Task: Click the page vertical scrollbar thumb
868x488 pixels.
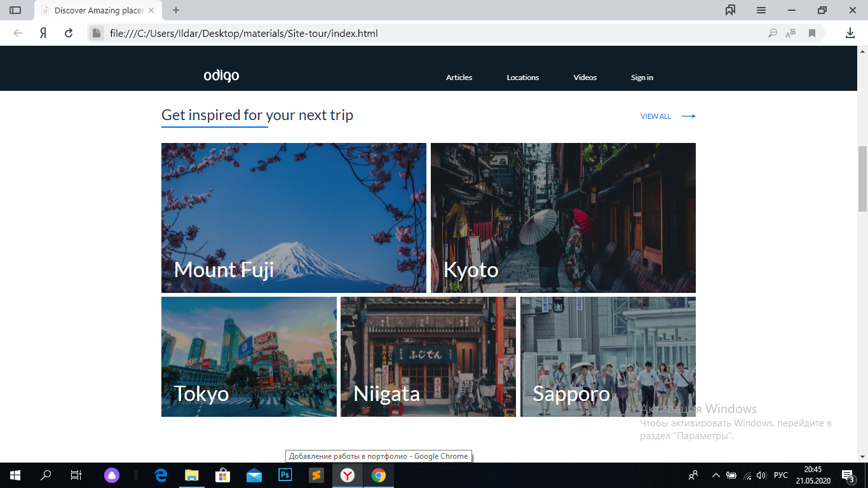Action: pyautogui.click(x=862, y=178)
